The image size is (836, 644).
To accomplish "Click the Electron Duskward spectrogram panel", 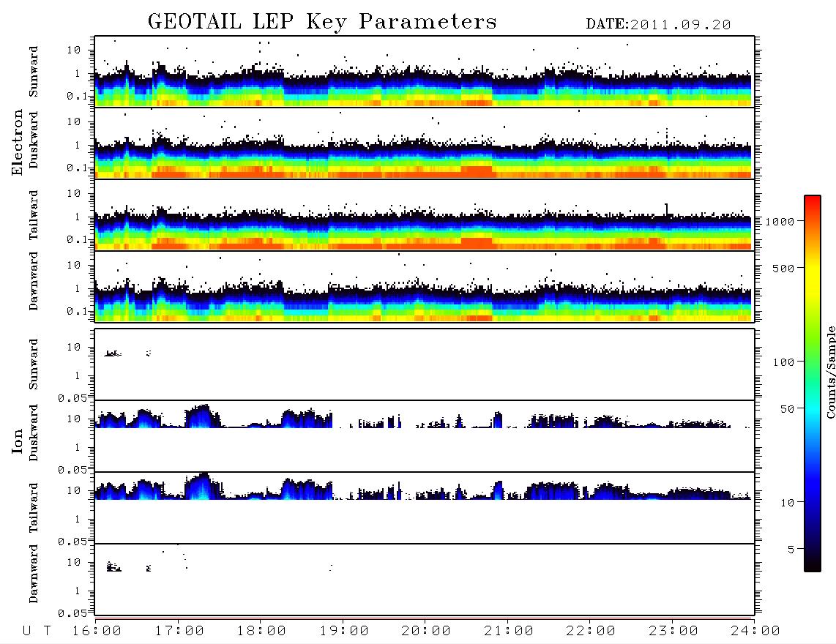I will point(425,143).
